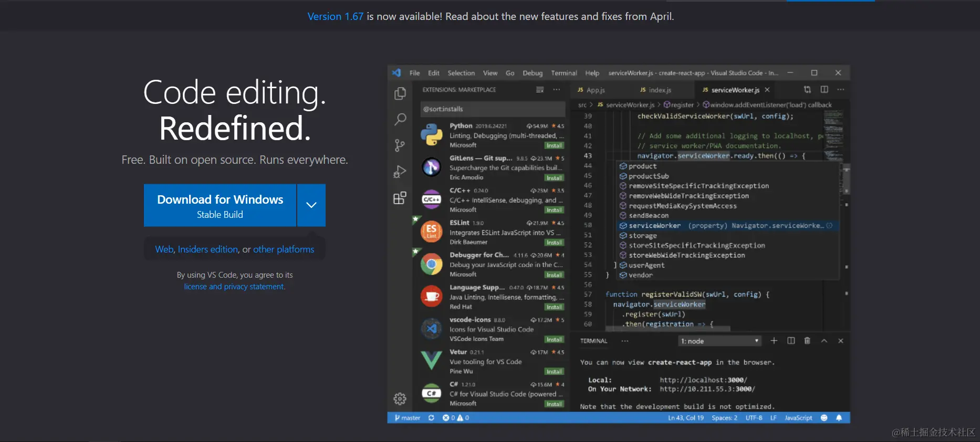Image resolution: width=980 pixels, height=442 pixels.
Task: Click the Python extension logo
Action: click(432, 134)
